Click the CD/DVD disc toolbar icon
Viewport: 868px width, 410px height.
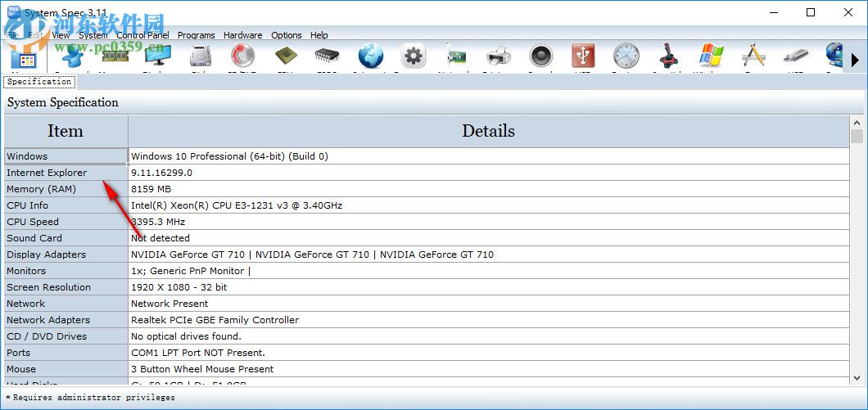(x=242, y=56)
